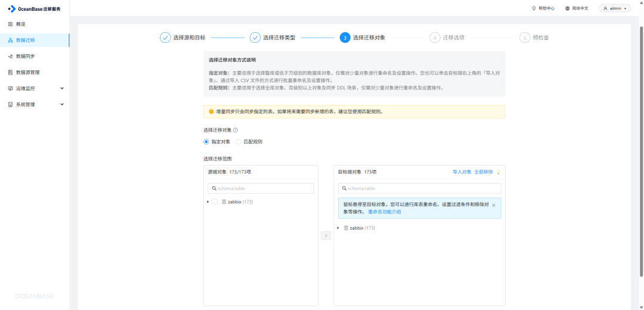This screenshot has width=644, height=310.
Task: Click the OceanBase logo icon
Action: (12, 8)
